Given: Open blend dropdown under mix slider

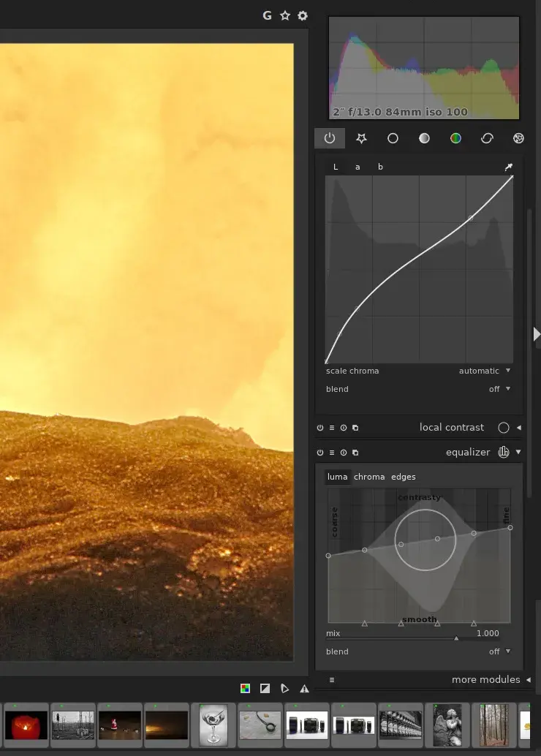Looking at the screenshot, I should [x=499, y=652].
